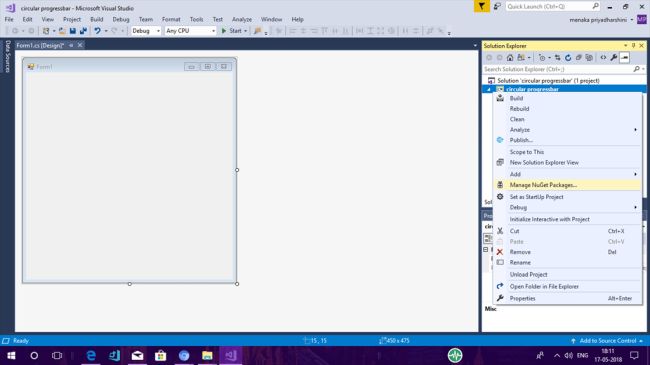Choose Remove from the context menu
Screen dimensions: 650x365
tap(568, 252)
